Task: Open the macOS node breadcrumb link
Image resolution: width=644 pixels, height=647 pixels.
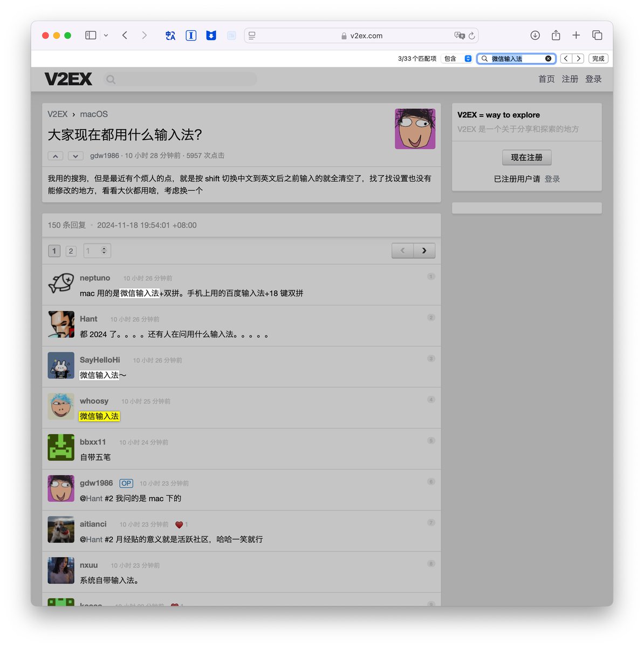Action: pos(94,114)
